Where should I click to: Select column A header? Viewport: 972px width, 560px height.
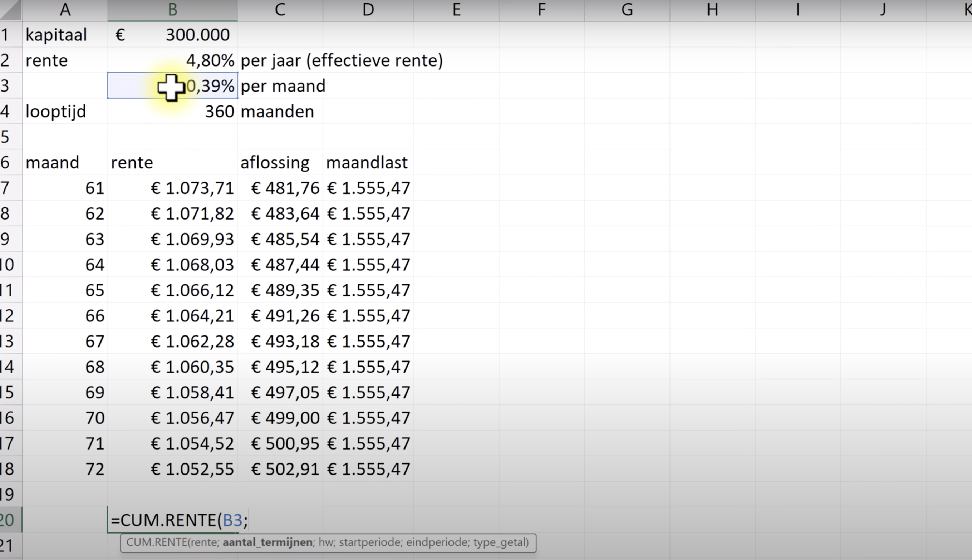pyautogui.click(x=65, y=10)
